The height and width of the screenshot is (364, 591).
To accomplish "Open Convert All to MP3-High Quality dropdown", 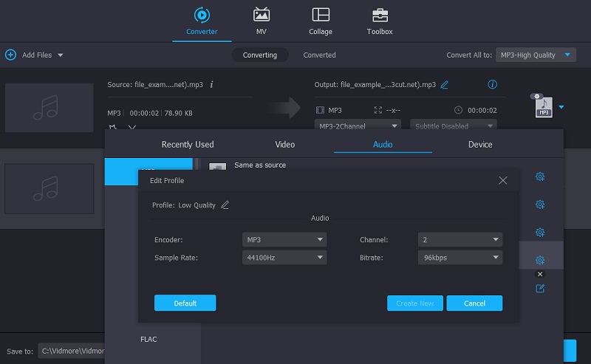I will coord(536,55).
